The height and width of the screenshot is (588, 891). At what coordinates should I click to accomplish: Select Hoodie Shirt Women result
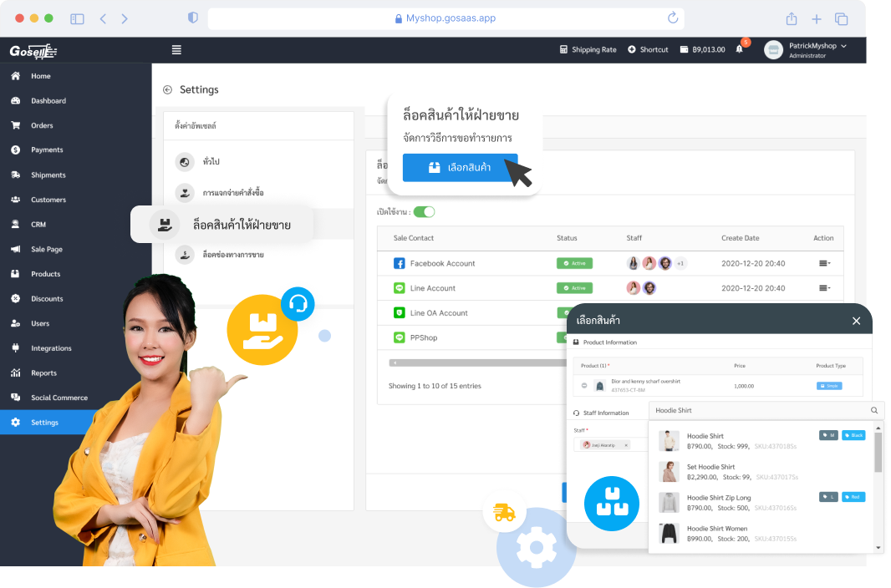761,534
